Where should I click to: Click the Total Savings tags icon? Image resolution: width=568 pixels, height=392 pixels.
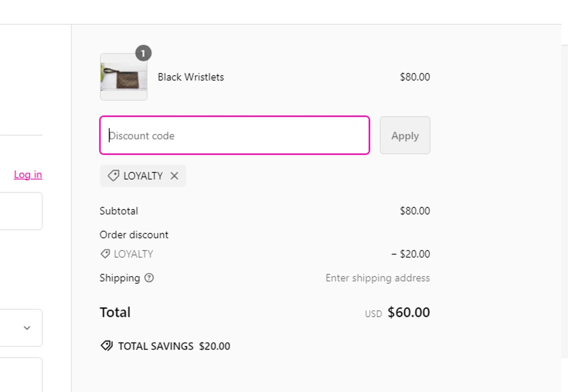pos(107,346)
